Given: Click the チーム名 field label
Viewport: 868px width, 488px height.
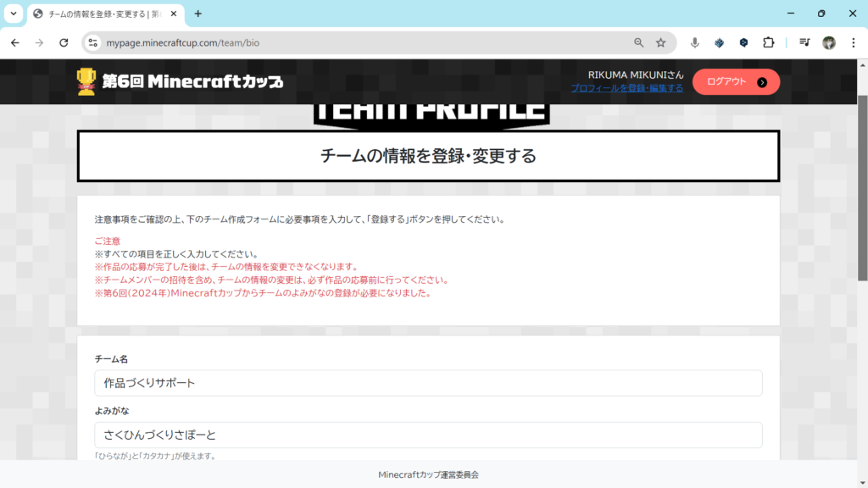Looking at the screenshot, I should click(x=111, y=359).
